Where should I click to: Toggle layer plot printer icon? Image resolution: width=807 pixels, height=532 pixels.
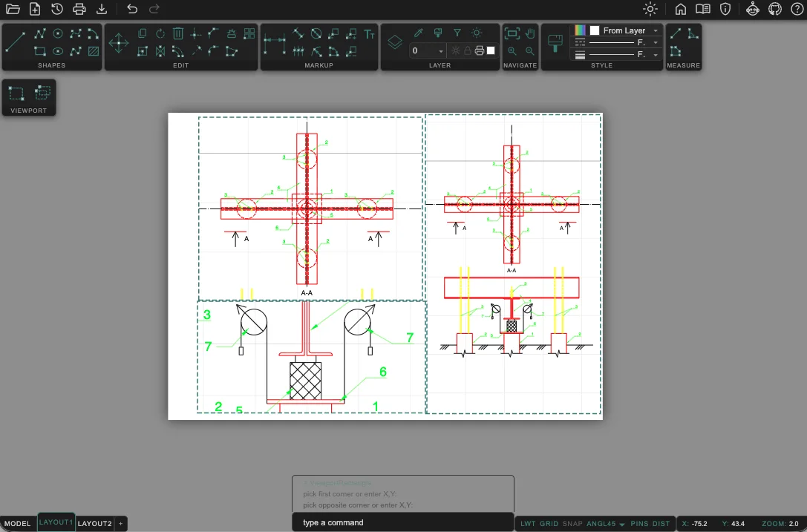tap(479, 50)
